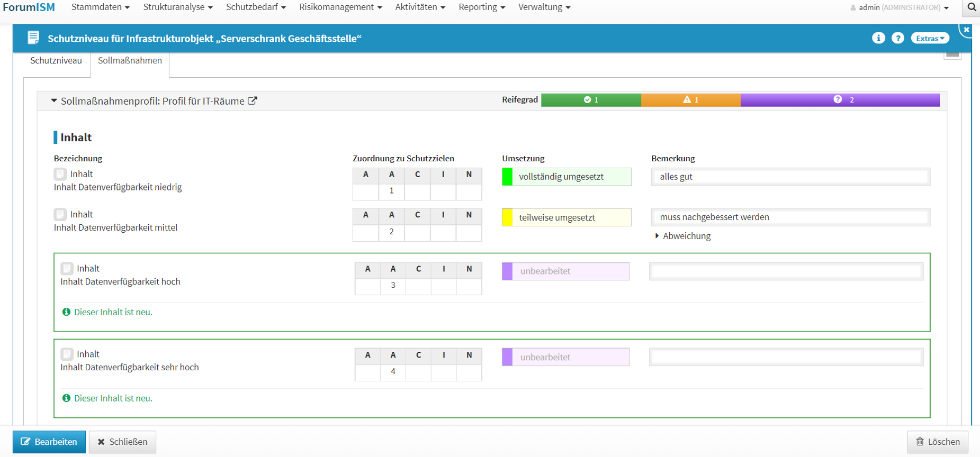Click the purple Reifegrad bar segment
This screenshot has width=980, height=457.
(840, 99)
